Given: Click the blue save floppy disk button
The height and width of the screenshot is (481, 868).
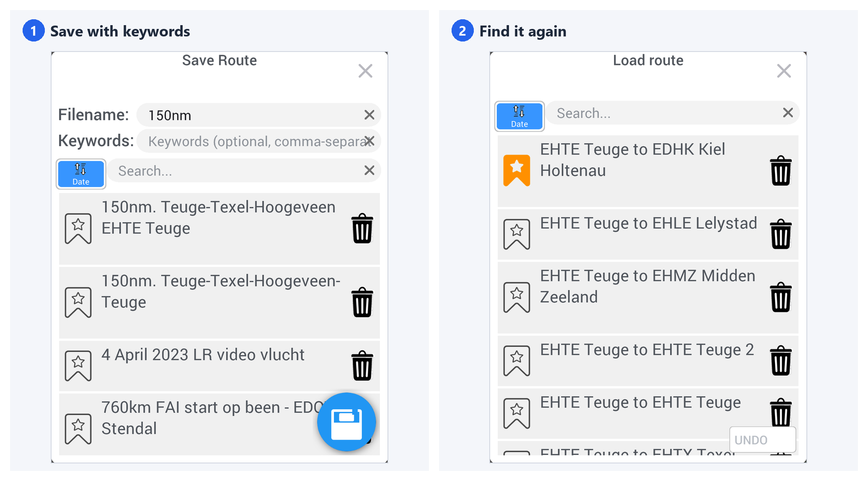Looking at the screenshot, I should coord(346,422).
